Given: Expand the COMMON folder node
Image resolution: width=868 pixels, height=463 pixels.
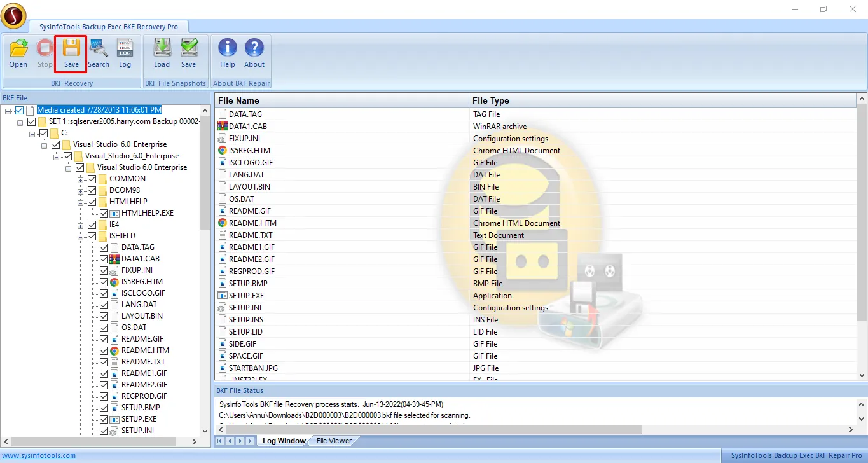Looking at the screenshot, I should 81,179.
